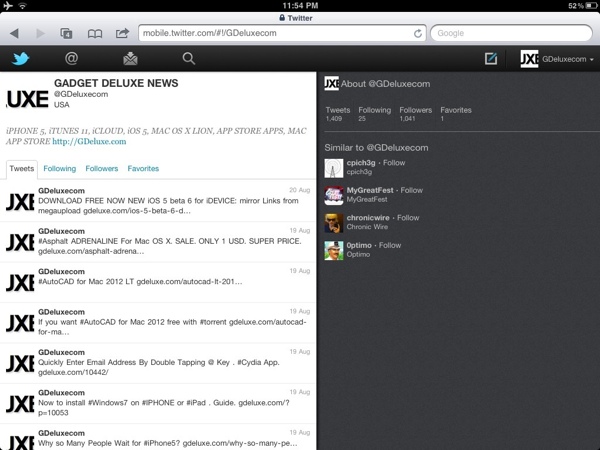This screenshot has height=450, width=600.
Task: Switch to the Followers tab
Action: pyautogui.click(x=102, y=169)
